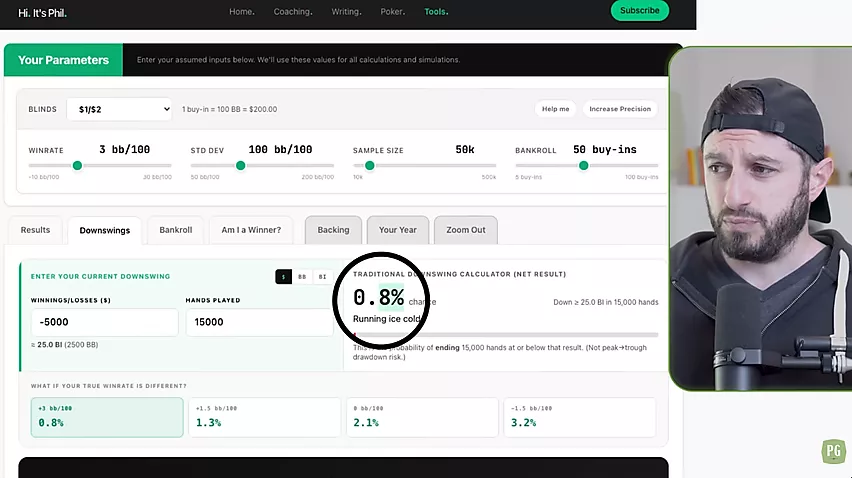The width and height of the screenshot is (852, 478).
Task: Click the Help me button
Action: coord(555,109)
